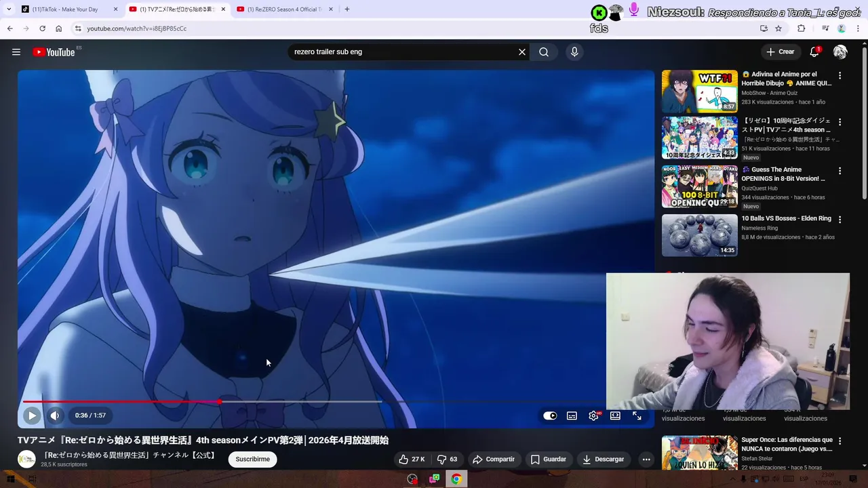Open options for 10 Balls VS Bosses video
Viewport: 868px width, 488px height.
click(x=840, y=220)
